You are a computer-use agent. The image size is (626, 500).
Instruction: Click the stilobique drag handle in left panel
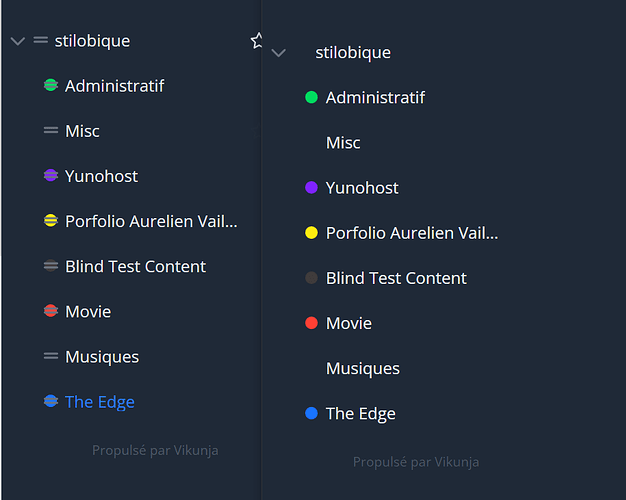[40, 40]
